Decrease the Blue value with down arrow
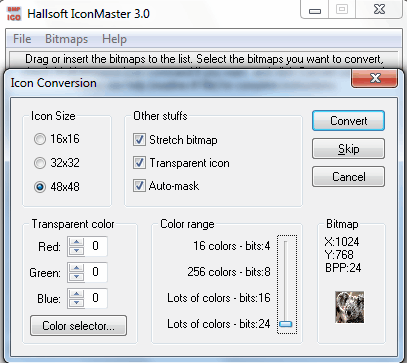 (x=77, y=302)
